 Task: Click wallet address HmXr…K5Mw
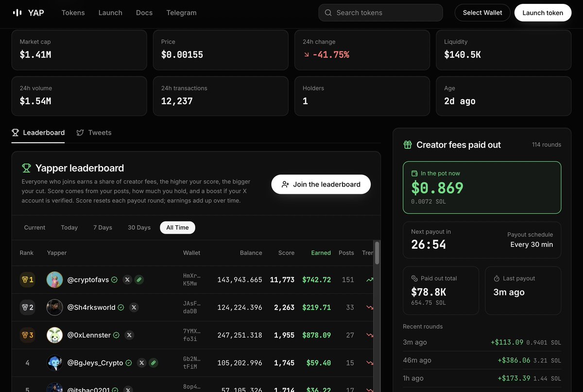pos(191,280)
